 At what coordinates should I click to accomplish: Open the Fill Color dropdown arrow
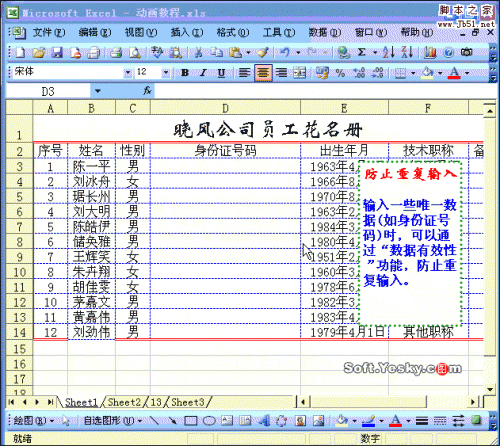click(440, 73)
